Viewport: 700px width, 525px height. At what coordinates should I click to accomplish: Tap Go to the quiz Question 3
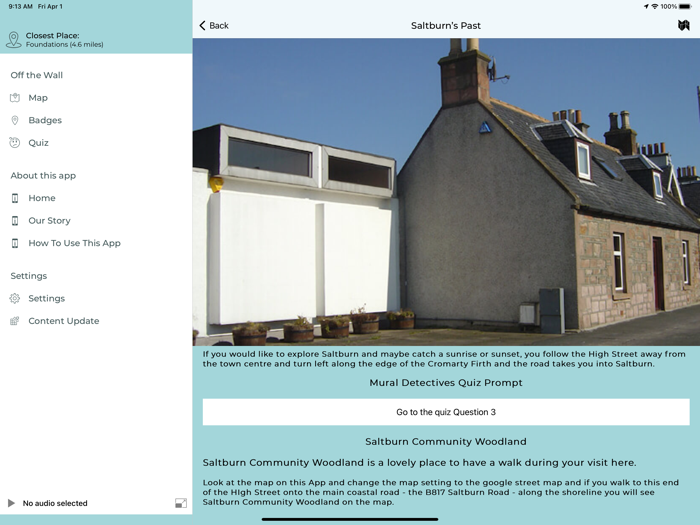[446, 412]
